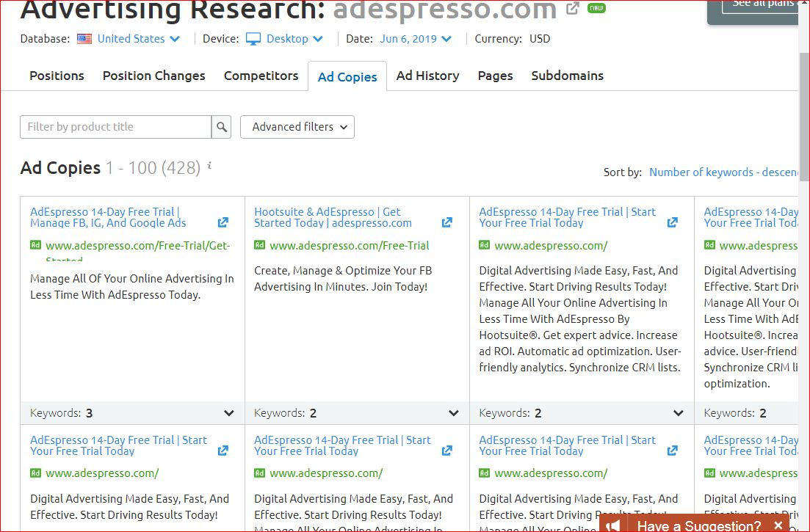
Task: Switch to the Positions tab
Action: [x=57, y=76]
